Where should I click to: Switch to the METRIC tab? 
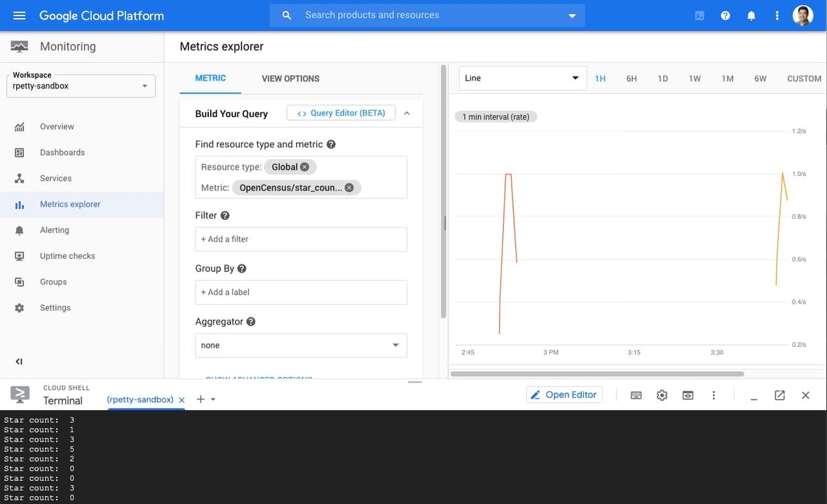(x=210, y=78)
